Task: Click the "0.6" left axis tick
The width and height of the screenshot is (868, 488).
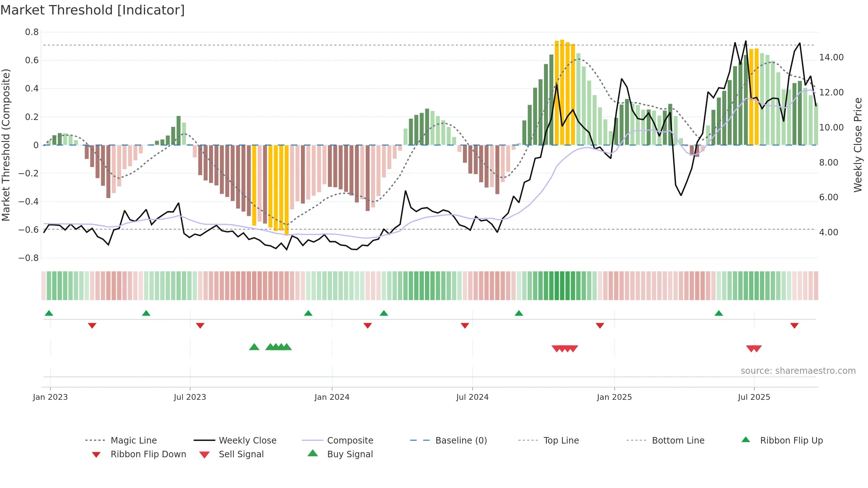Action: (x=32, y=60)
